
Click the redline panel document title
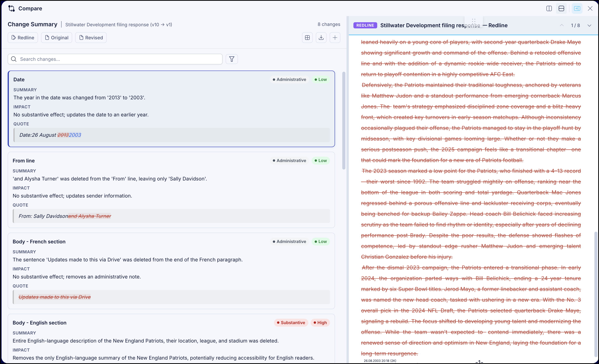tap(444, 25)
